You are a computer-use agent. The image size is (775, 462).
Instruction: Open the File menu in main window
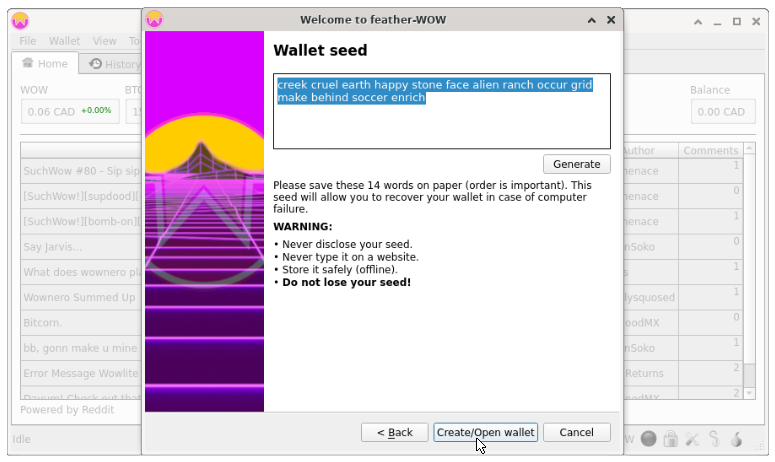tap(28, 41)
